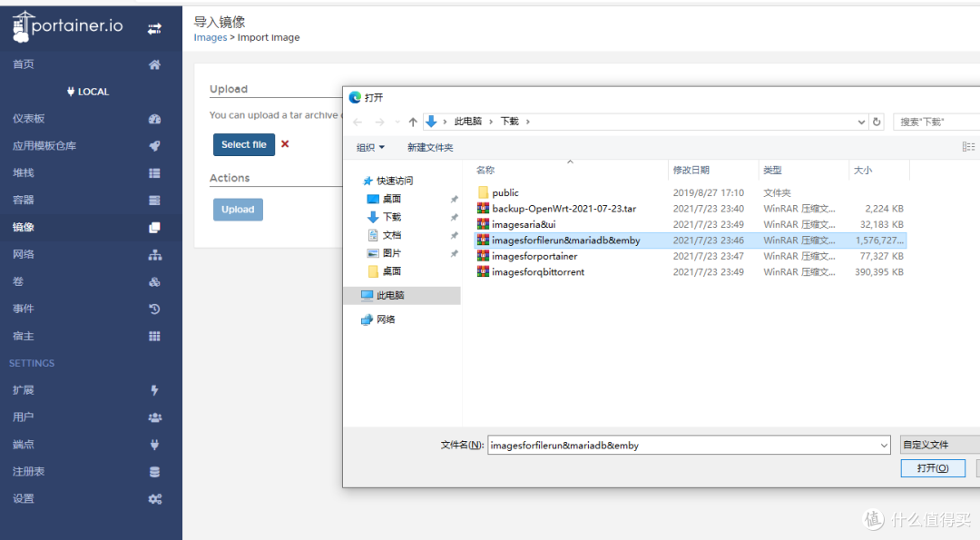
Task: Change the file dialog view layout icon
Action: 968,147
